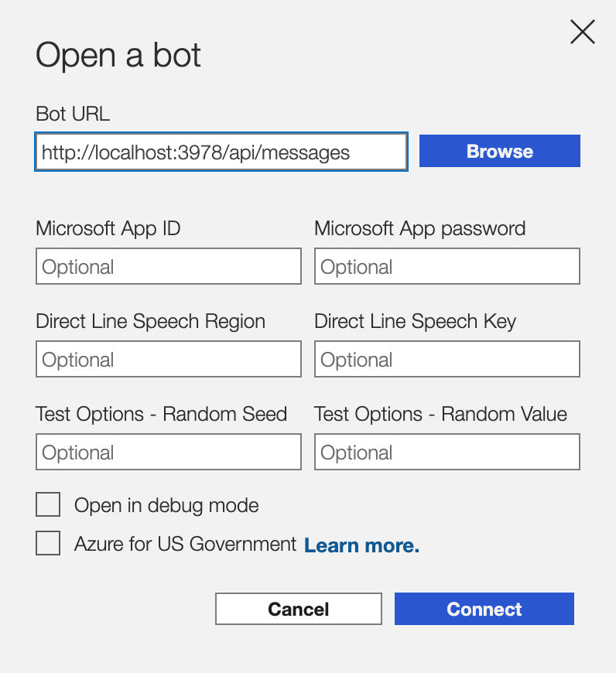Click the Microsoft App ID field
616x673 pixels.
tap(168, 266)
